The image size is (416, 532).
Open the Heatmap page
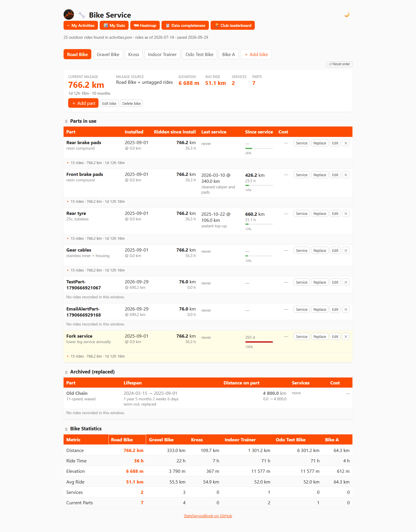point(145,25)
